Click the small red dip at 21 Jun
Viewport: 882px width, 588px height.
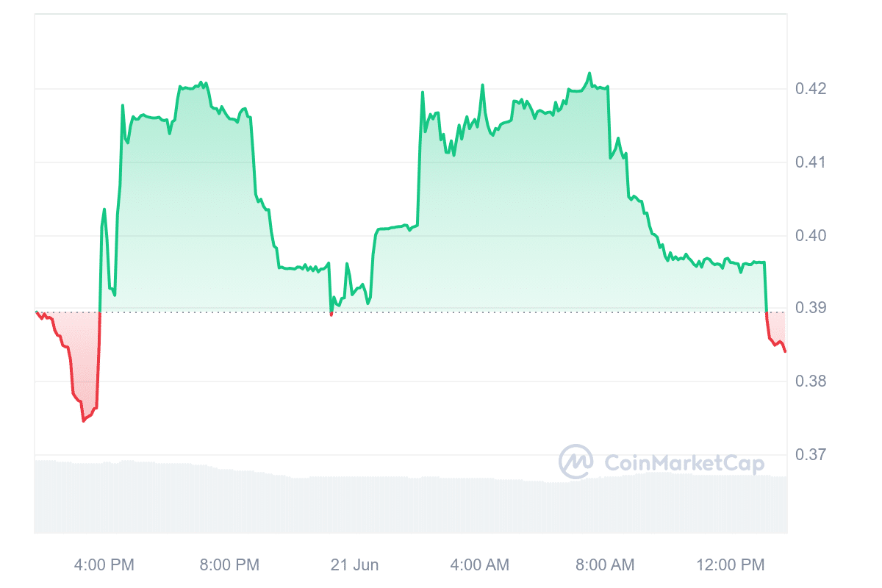(331, 314)
